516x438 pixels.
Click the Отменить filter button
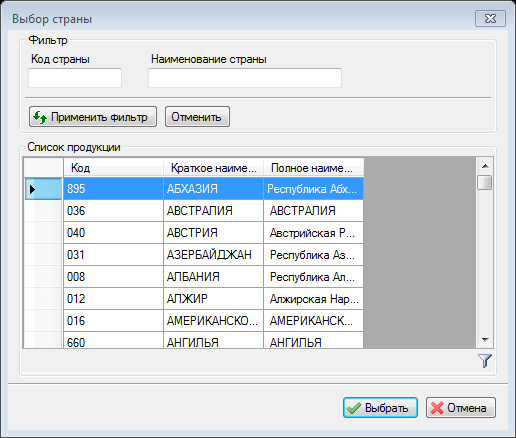click(x=197, y=117)
